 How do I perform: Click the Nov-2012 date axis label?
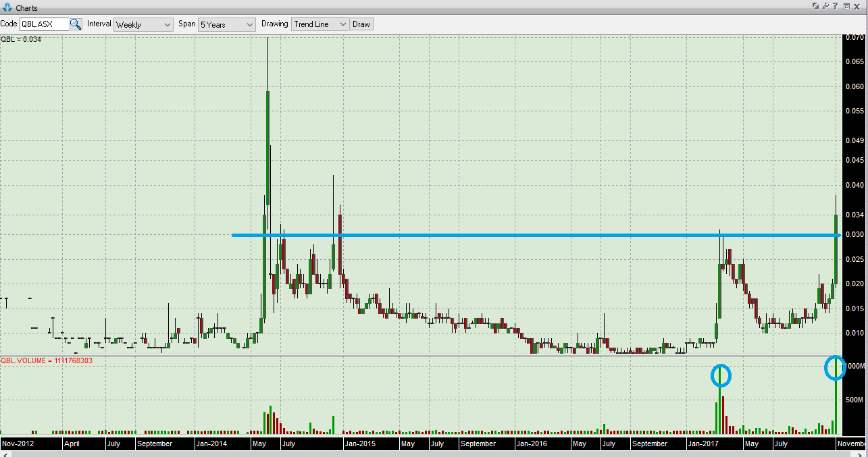(x=18, y=443)
